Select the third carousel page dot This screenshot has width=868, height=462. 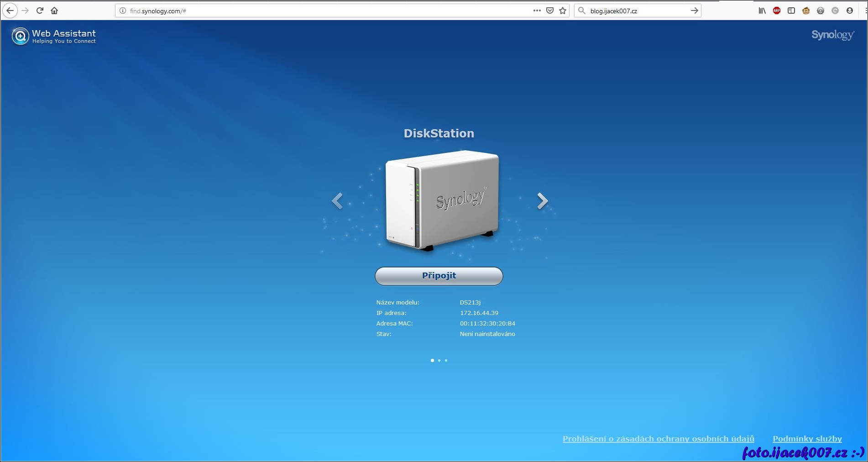click(x=446, y=361)
